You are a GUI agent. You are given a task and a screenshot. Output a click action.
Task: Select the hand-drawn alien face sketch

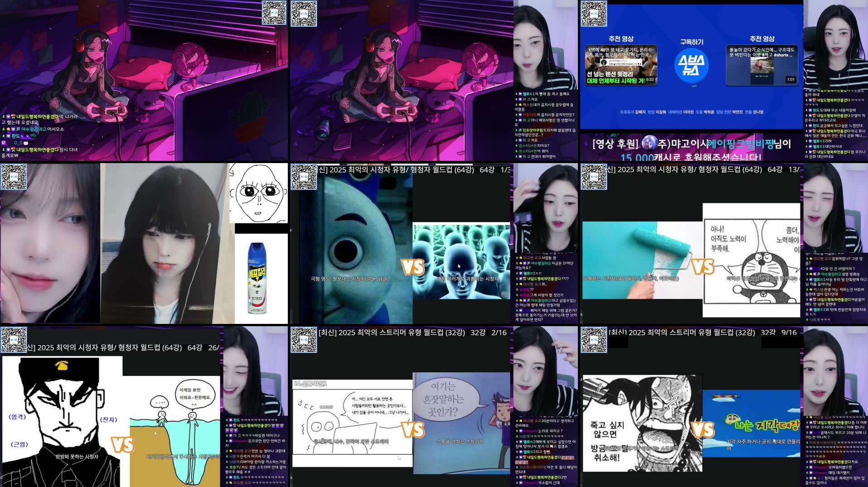click(258, 193)
